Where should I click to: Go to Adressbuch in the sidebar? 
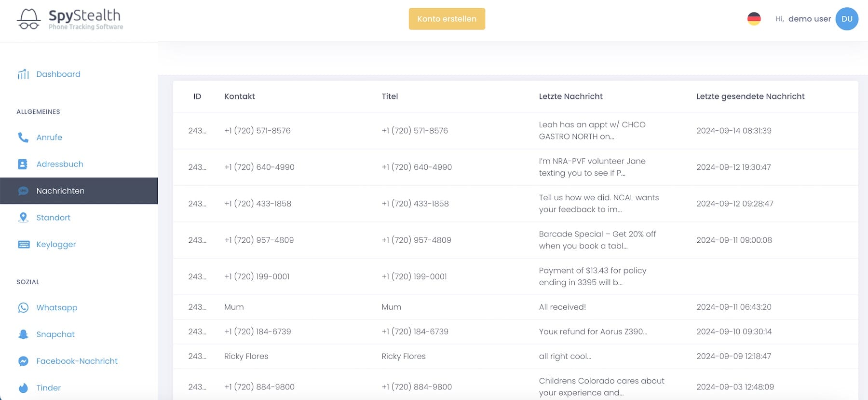(x=60, y=164)
